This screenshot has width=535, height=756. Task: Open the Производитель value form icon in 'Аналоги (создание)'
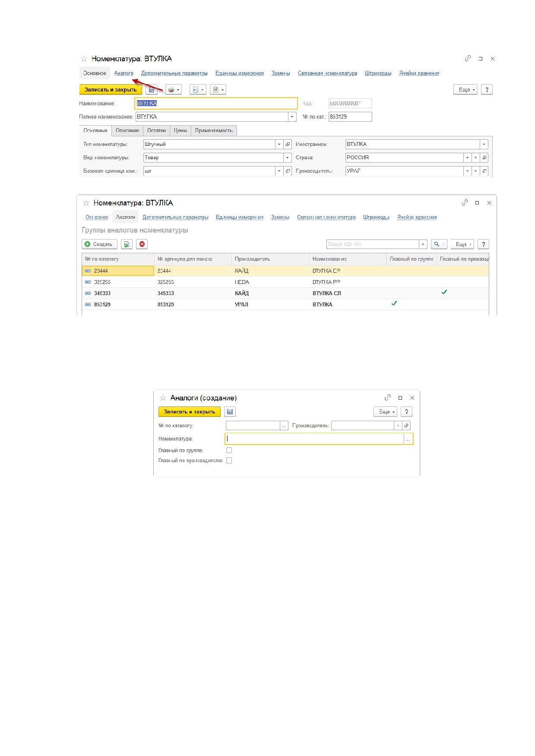pos(406,425)
